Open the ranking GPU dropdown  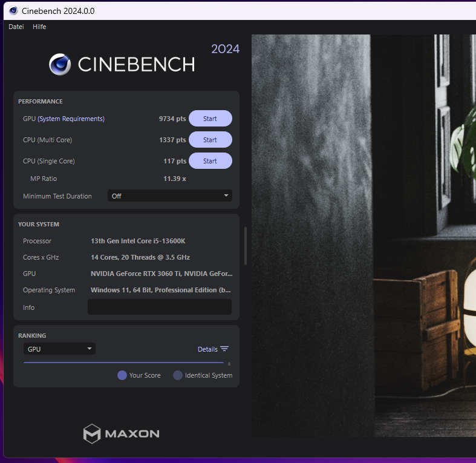point(59,349)
